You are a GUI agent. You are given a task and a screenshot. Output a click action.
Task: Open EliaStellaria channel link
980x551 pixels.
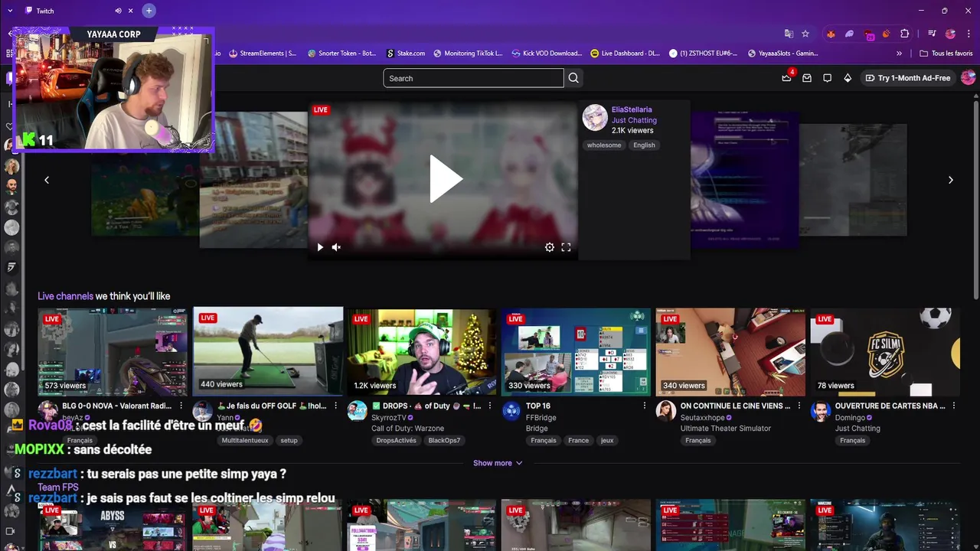pyautogui.click(x=632, y=109)
